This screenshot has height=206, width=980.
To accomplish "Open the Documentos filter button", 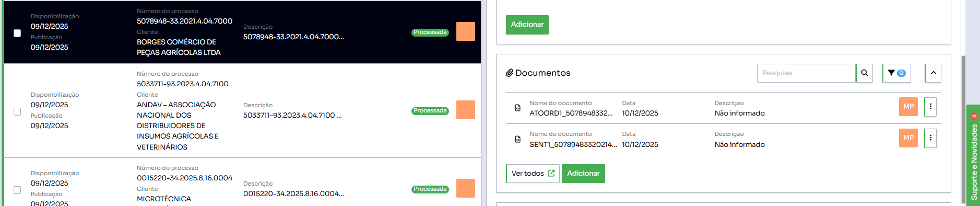I will click(896, 73).
